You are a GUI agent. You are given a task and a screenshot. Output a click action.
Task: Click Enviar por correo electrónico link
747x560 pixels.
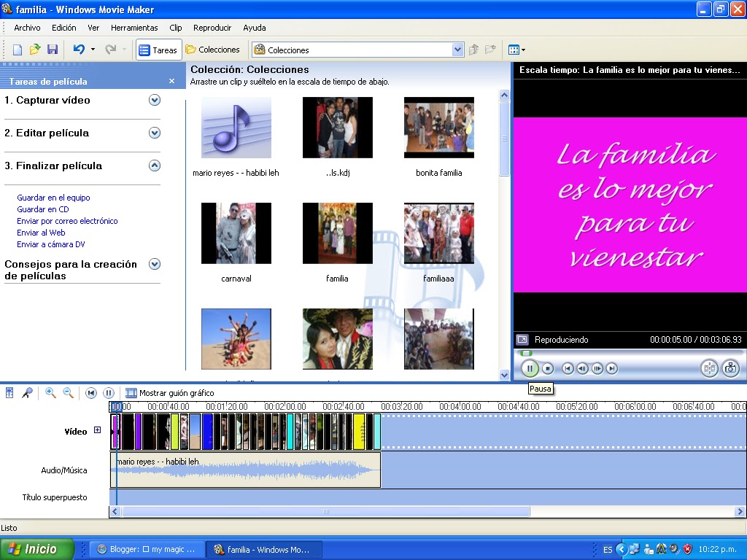point(67,221)
